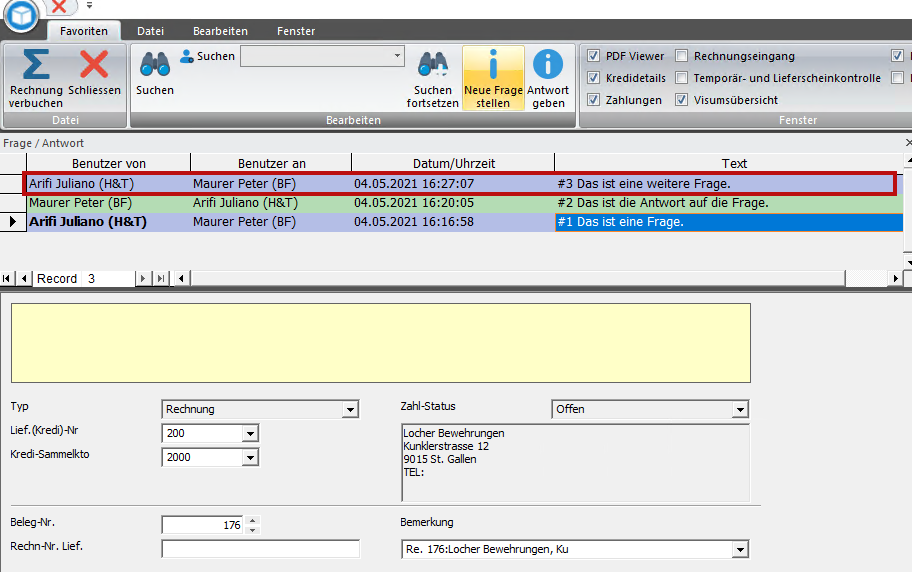Click Suchen fortsetzen binoculars icon

tap(433, 64)
